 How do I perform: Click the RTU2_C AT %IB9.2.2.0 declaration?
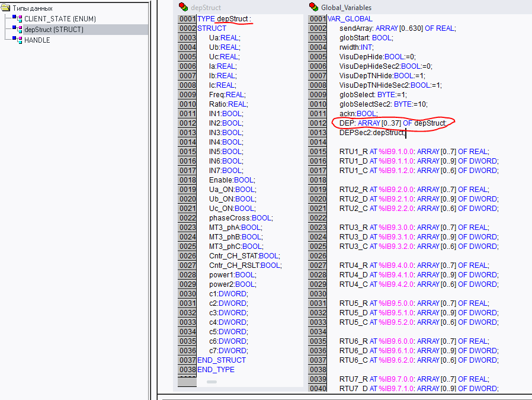419,209
